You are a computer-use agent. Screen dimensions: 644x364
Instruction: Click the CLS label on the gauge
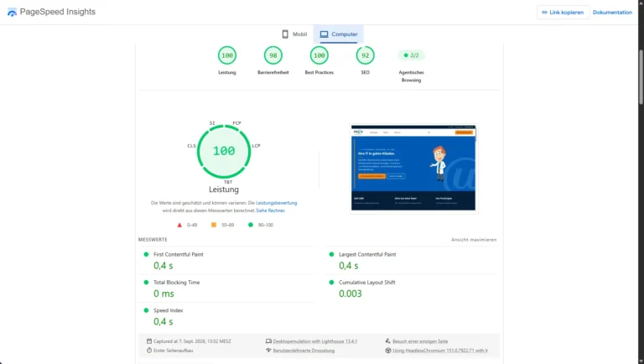191,146
